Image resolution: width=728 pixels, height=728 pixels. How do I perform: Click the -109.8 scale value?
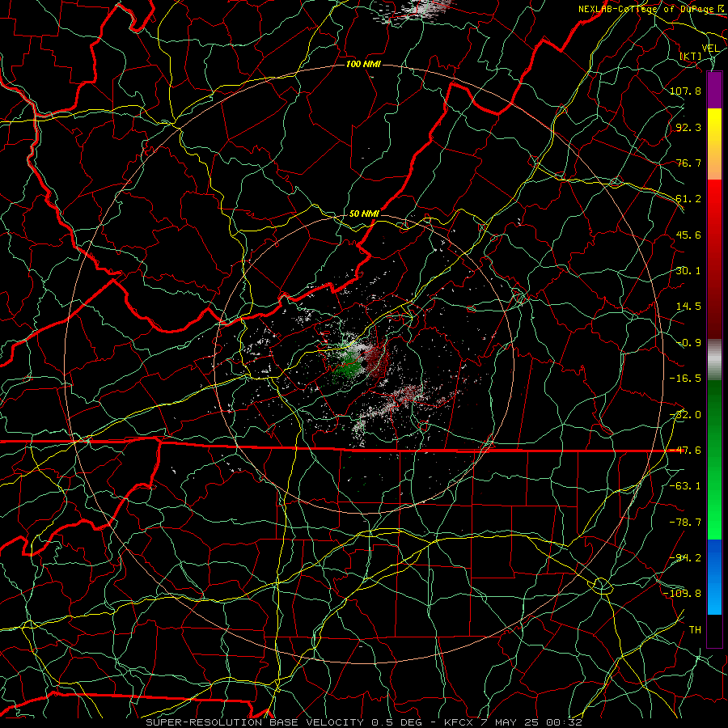[x=682, y=594]
